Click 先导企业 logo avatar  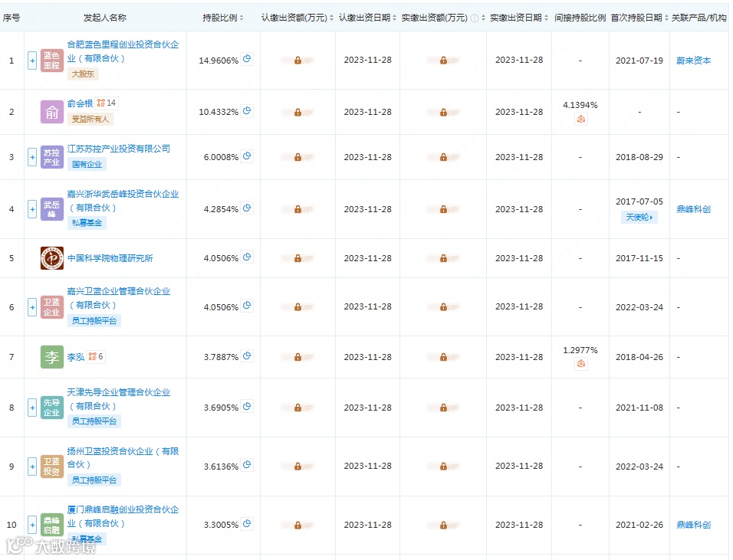point(52,408)
